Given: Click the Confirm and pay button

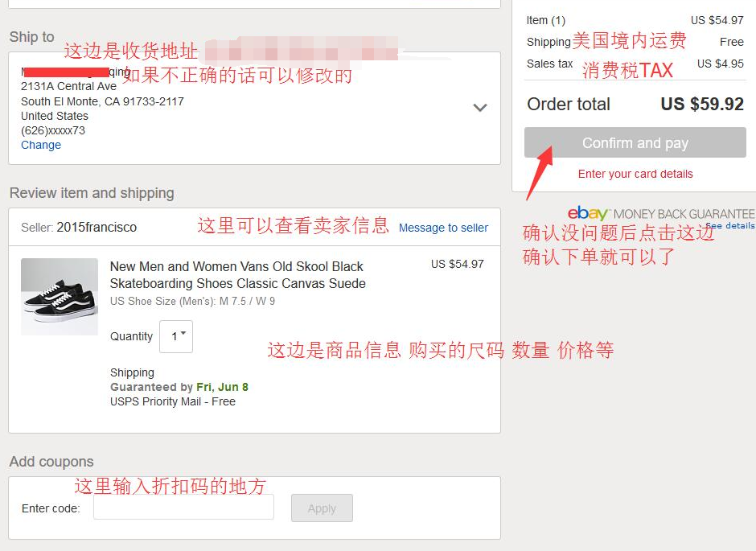Looking at the screenshot, I should coord(635,142).
